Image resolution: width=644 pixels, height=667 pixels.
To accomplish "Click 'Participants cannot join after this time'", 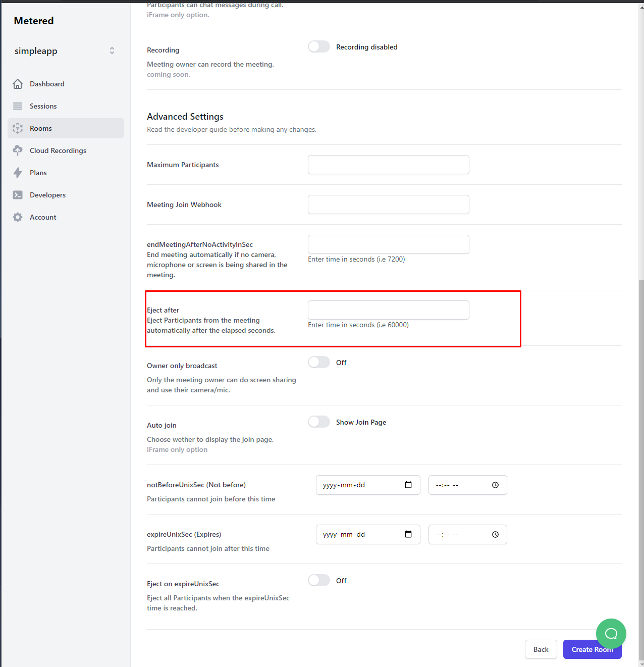I will 208,548.
